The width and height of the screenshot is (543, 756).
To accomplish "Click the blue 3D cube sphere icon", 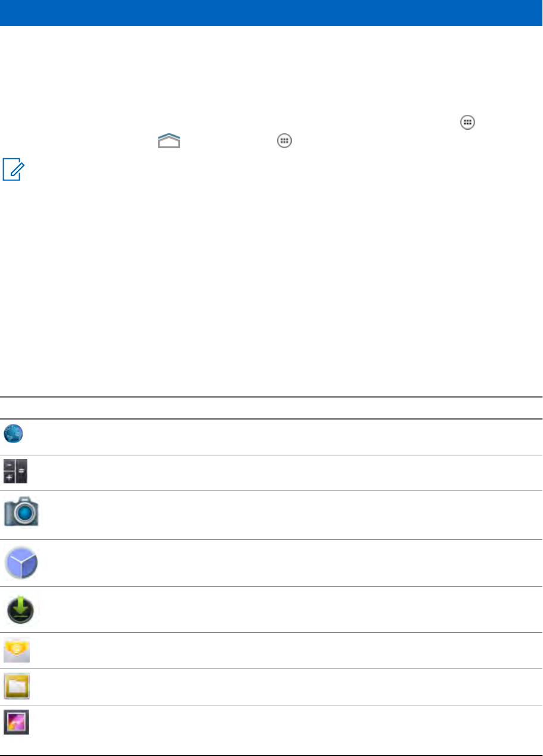I will point(22,563).
